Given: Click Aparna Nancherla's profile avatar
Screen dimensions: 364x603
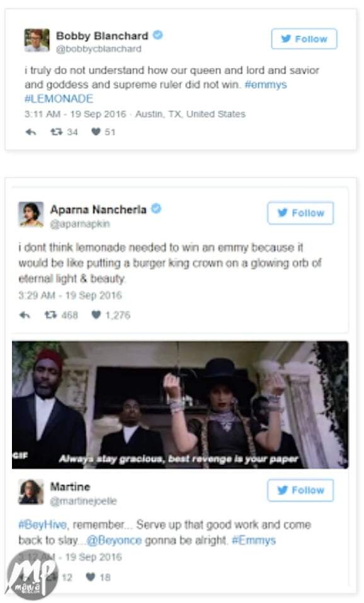Looking at the screenshot, I should click(31, 214).
